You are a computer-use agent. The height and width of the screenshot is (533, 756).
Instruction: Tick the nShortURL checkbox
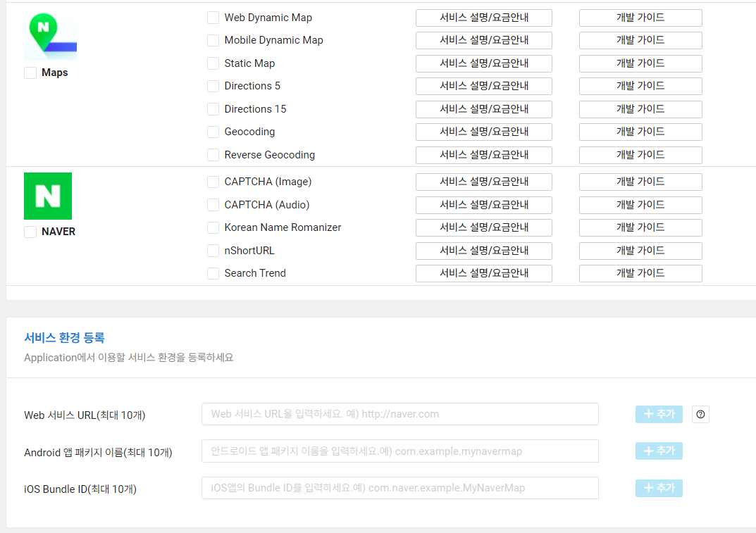[213, 251]
